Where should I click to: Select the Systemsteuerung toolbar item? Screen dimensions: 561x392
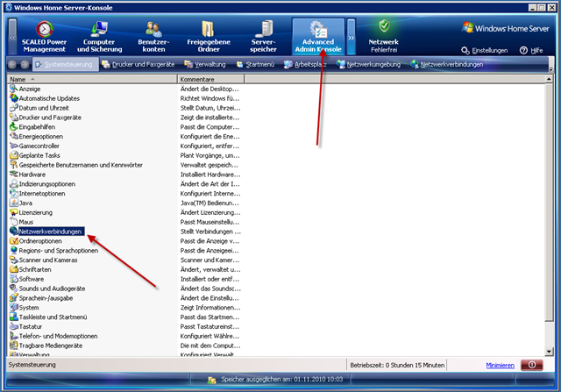coord(66,64)
